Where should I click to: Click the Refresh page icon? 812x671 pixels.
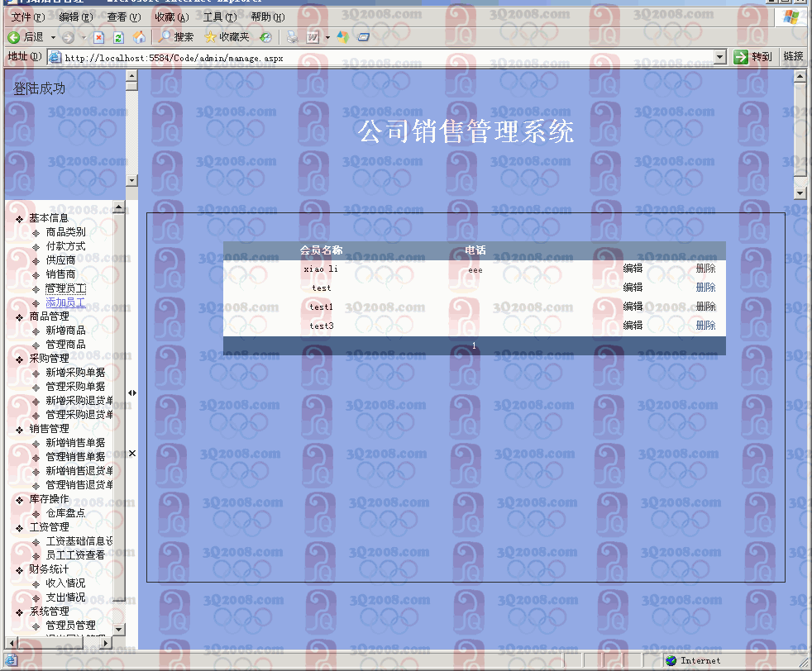click(x=118, y=37)
